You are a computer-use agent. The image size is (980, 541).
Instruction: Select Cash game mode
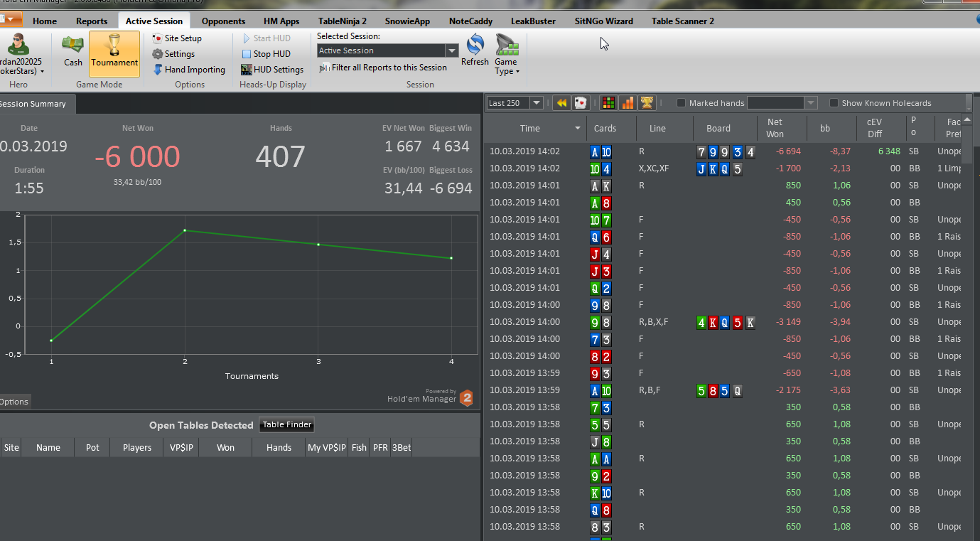pos(73,51)
